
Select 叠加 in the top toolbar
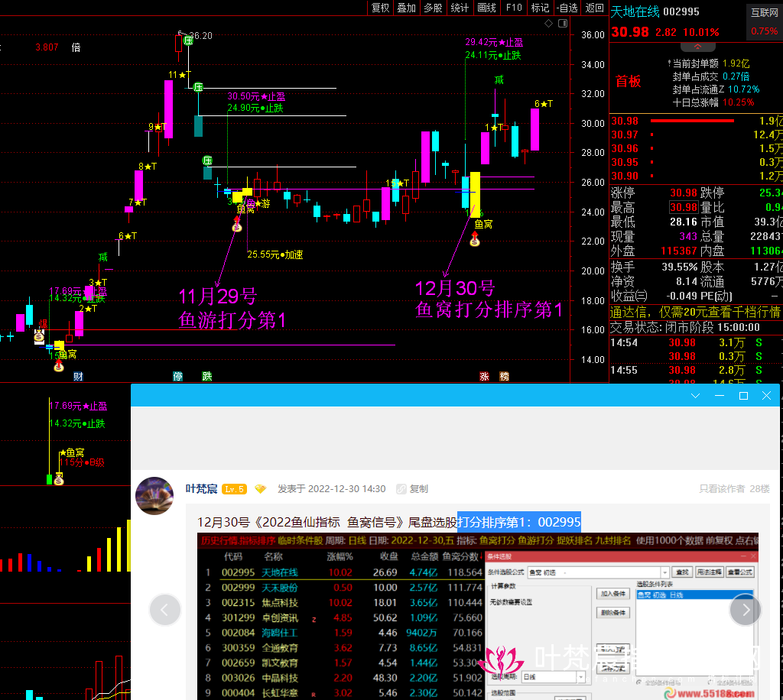click(x=406, y=8)
